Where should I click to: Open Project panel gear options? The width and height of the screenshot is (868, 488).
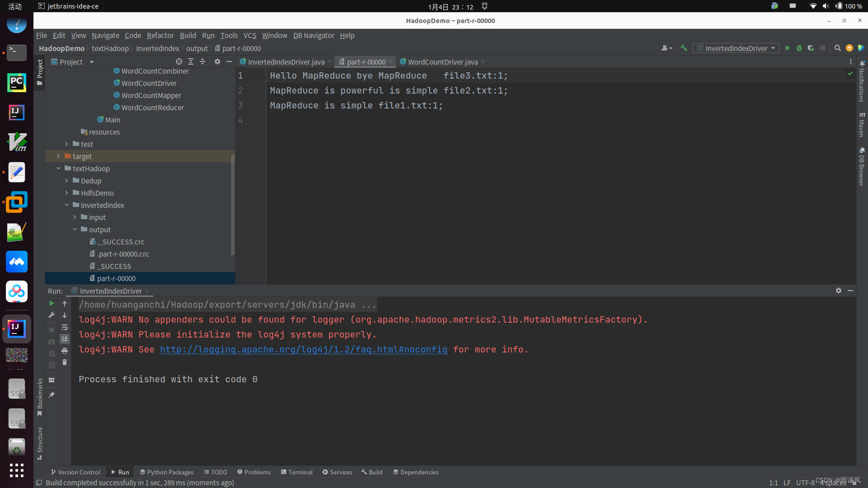(217, 61)
